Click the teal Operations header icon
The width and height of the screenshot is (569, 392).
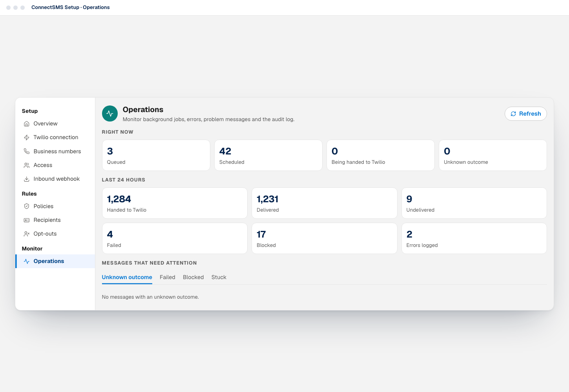(x=110, y=114)
